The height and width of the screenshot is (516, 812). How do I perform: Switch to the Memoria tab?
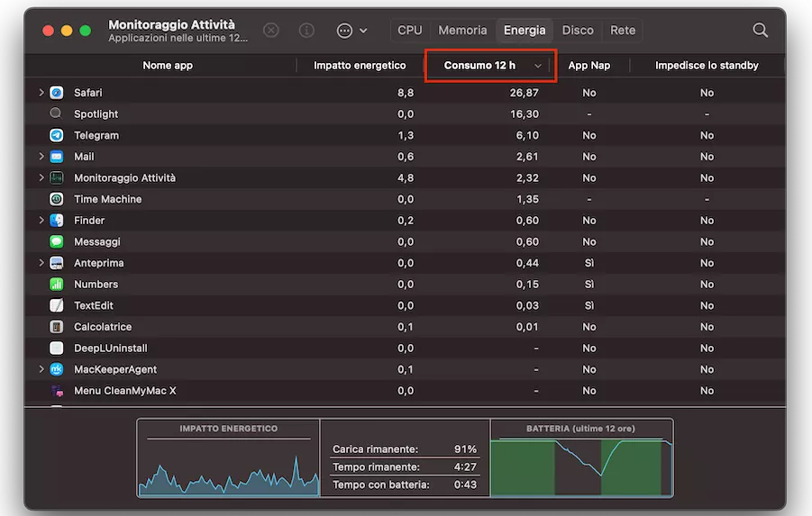462,31
